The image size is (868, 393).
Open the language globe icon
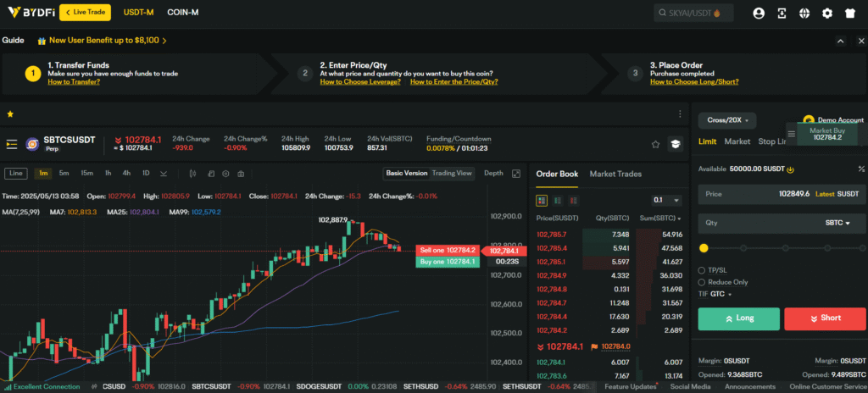[x=804, y=14]
